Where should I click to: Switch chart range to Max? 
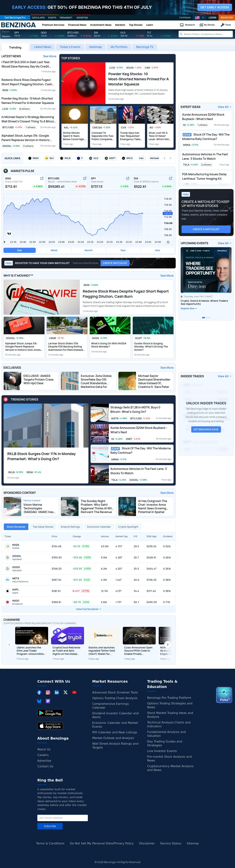157,250
